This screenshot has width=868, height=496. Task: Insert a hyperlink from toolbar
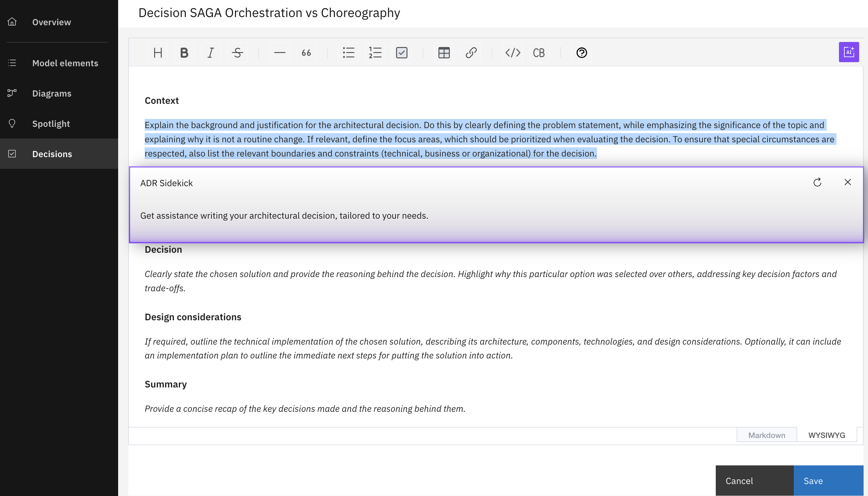(471, 53)
